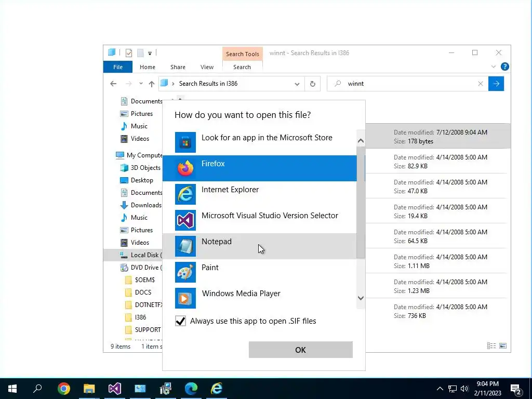The height and width of the screenshot is (399, 532).
Task: Select Windows Media Player icon
Action: point(185,298)
